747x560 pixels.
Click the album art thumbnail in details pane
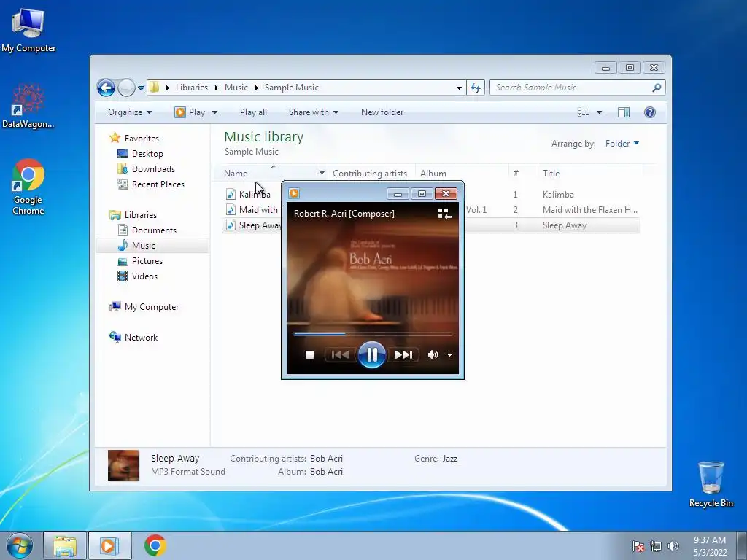click(x=123, y=465)
